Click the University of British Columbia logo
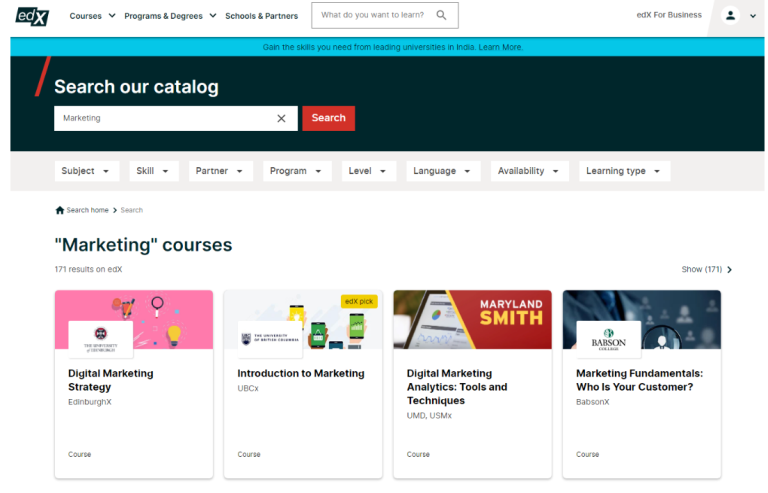The image size is (768, 493). pyautogui.click(x=269, y=339)
